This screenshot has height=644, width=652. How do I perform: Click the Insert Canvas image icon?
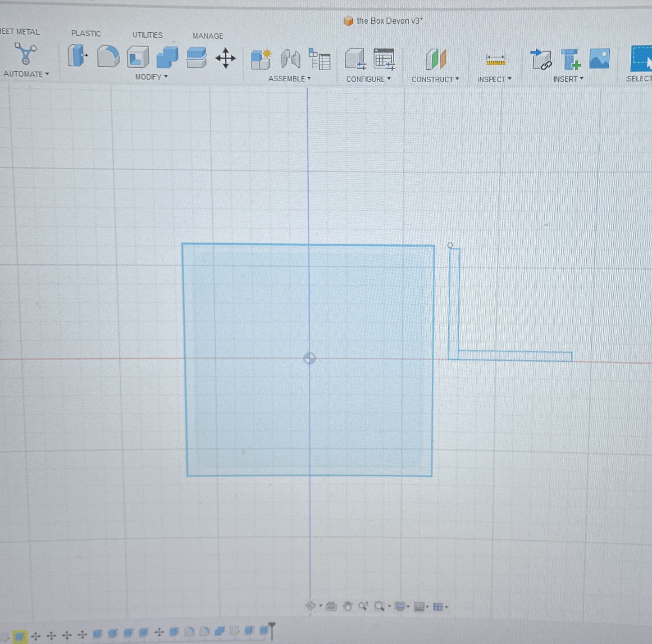pos(599,59)
